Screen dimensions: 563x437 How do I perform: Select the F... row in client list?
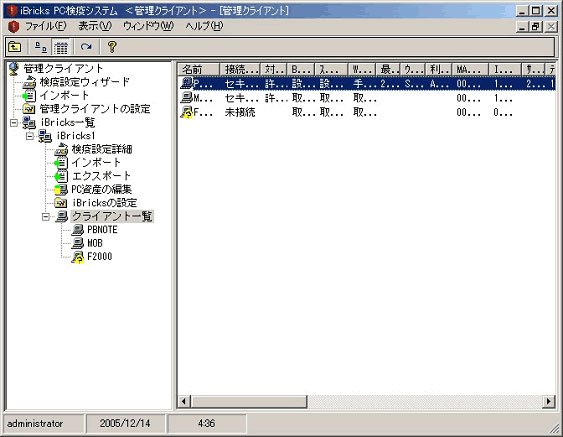[367, 112]
